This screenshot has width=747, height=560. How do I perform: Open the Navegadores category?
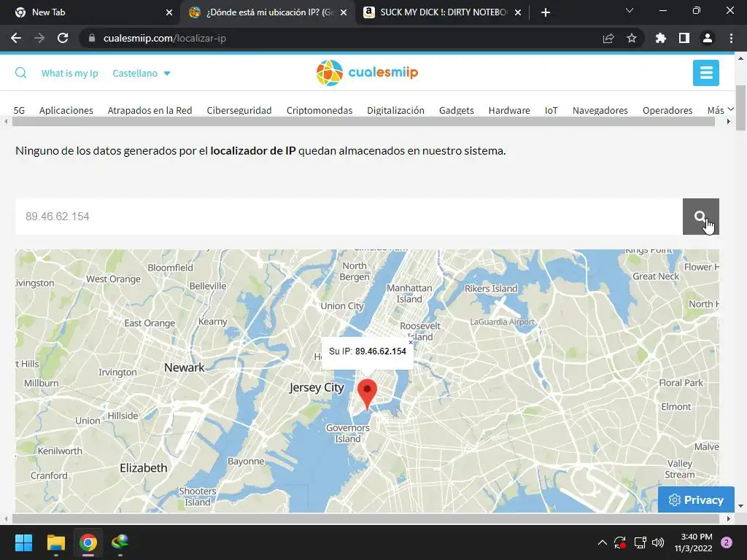point(600,111)
